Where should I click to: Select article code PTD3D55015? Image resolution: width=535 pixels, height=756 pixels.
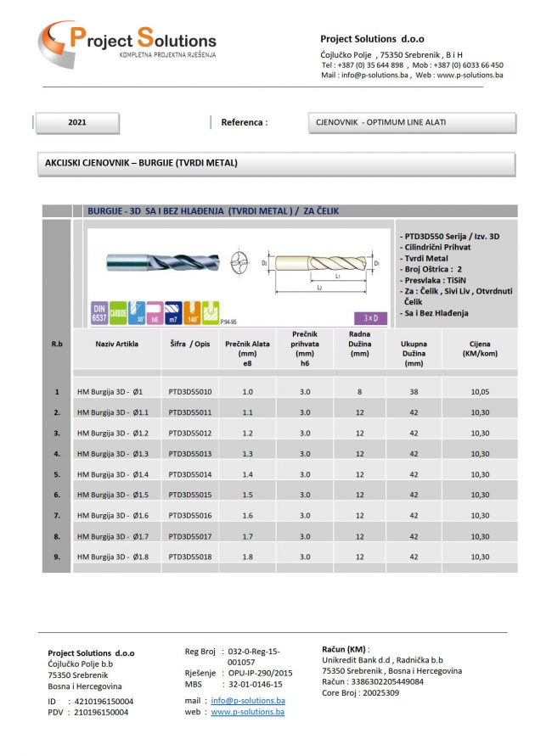click(190, 495)
